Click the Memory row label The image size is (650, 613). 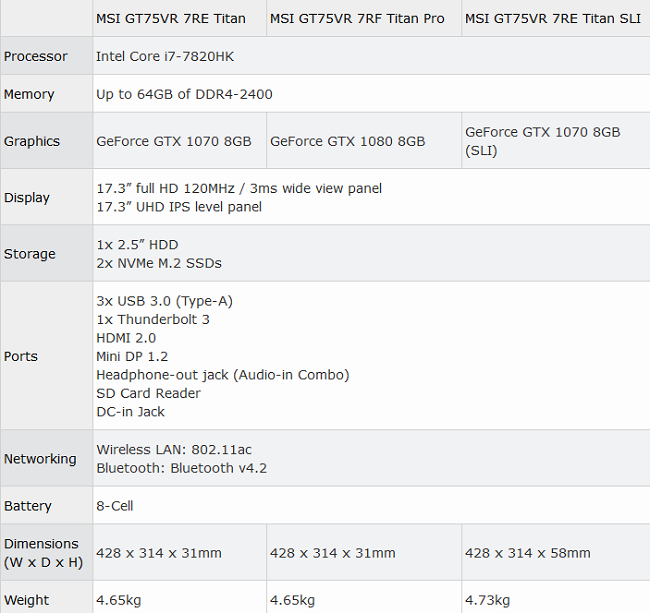[30, 94]
